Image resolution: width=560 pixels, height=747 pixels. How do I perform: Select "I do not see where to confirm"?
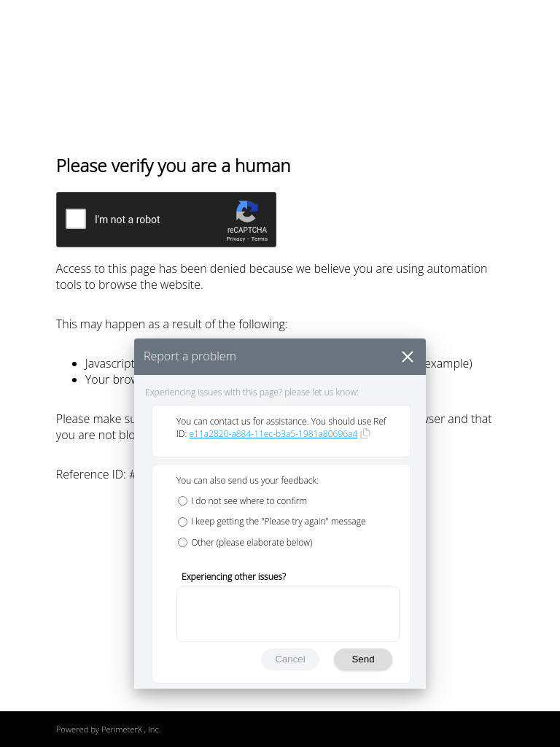(x=182, y=500)
